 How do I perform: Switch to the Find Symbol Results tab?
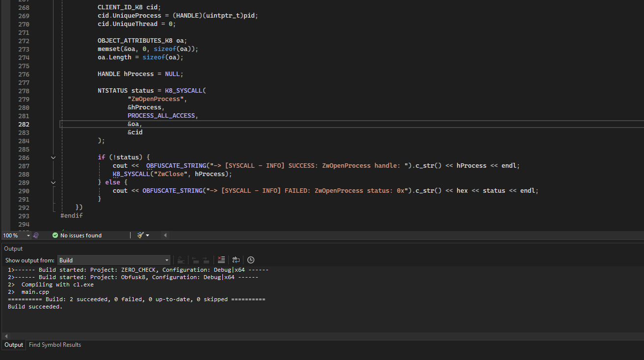click(x=55, y=345)
